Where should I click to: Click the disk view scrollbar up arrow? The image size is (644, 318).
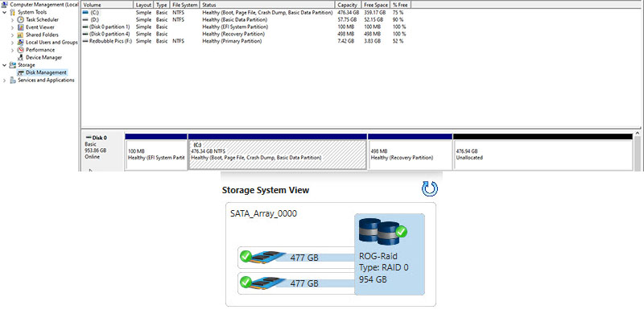(638, 134)
